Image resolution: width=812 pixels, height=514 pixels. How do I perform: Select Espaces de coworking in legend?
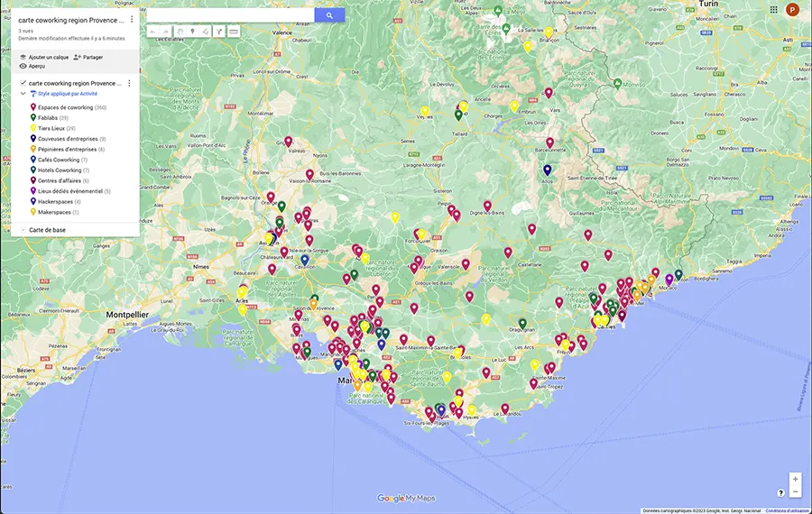coord(70,107)
